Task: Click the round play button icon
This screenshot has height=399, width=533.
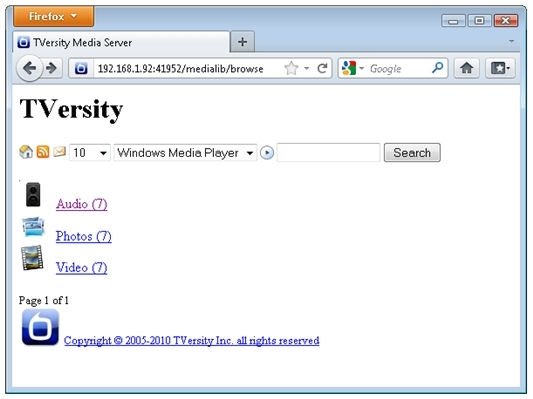Action: [x=267, y=153]
